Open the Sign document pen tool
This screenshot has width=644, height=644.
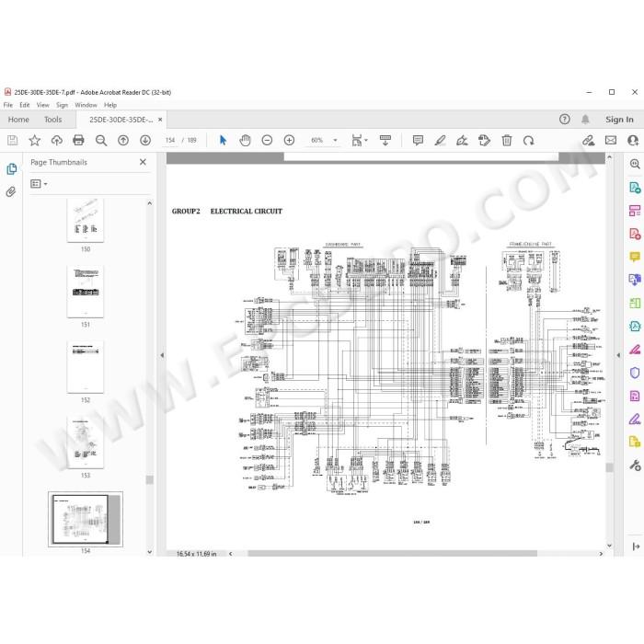[462, 141]
